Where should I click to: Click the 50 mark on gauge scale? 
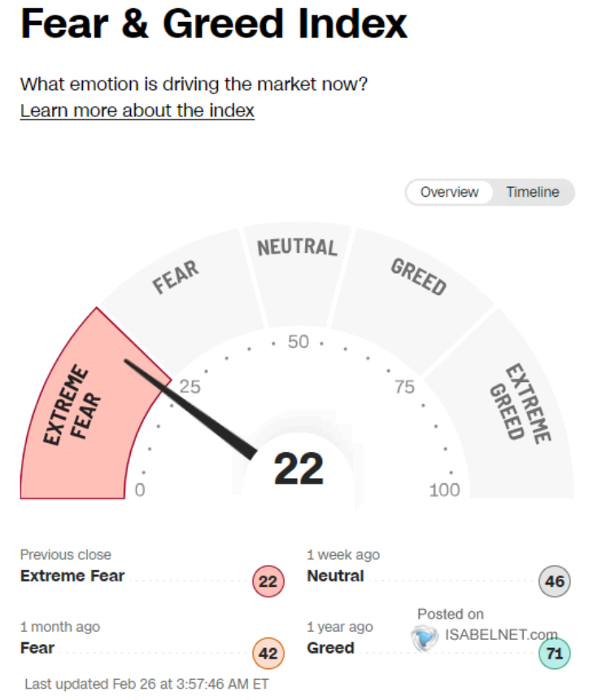pyautogui.click(x=298, y=342)
